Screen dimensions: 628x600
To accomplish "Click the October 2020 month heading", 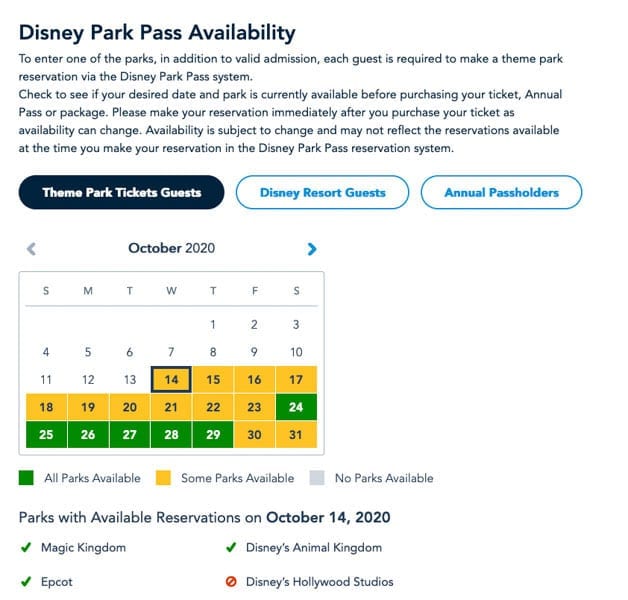I will coord(171,249).
